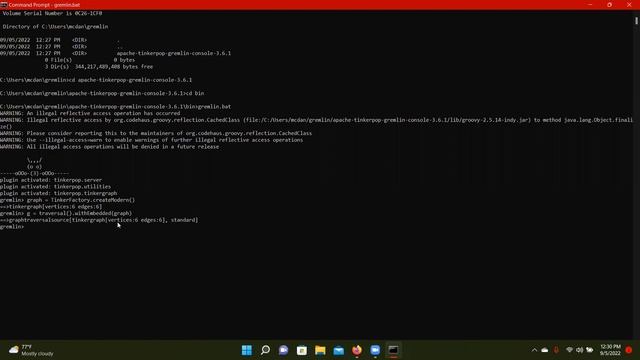Open the Windows Start menu
The image size is (640, 360).
point(247,350)
